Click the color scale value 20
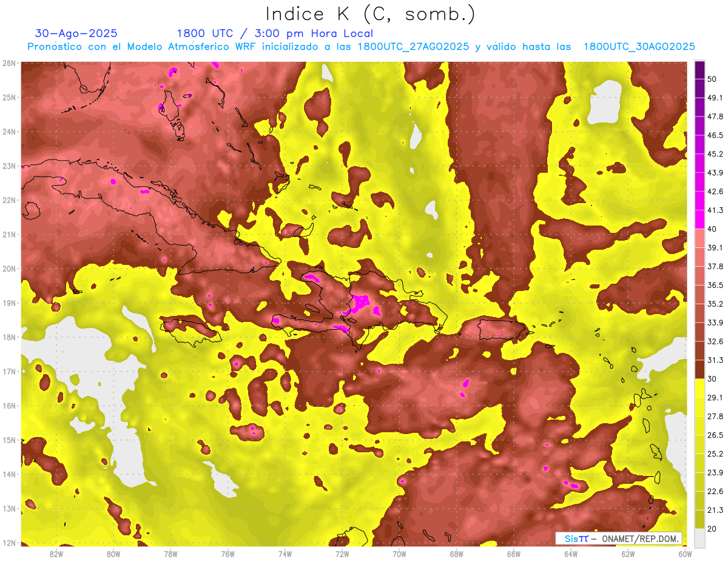728x562 pixels. (712, 528)
